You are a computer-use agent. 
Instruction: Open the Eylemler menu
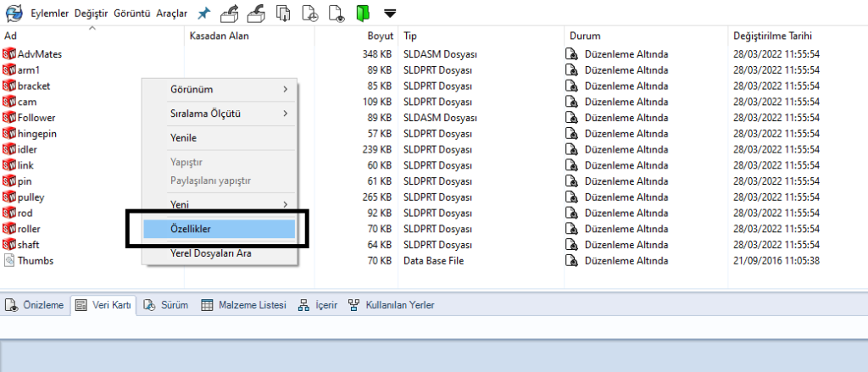[x=49, y=13]
